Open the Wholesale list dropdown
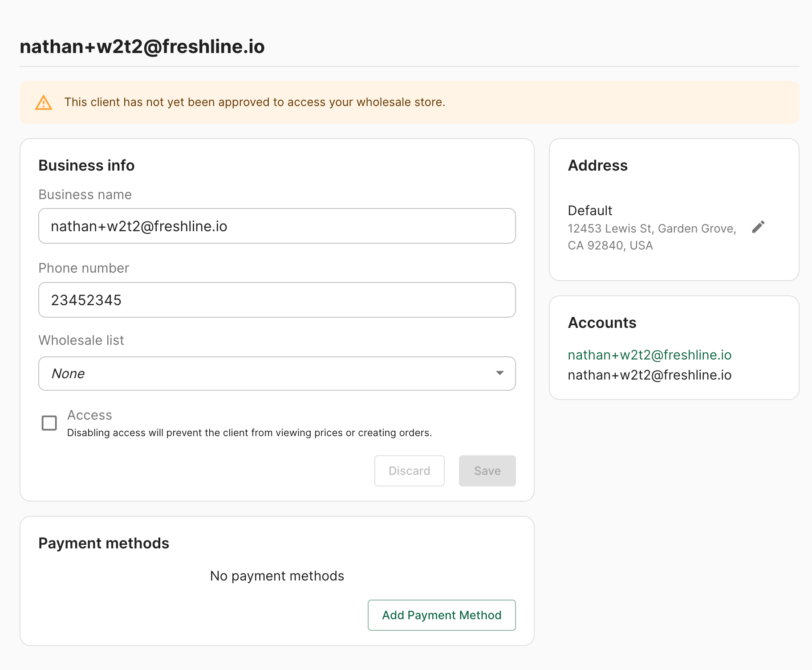 (277, 373)
